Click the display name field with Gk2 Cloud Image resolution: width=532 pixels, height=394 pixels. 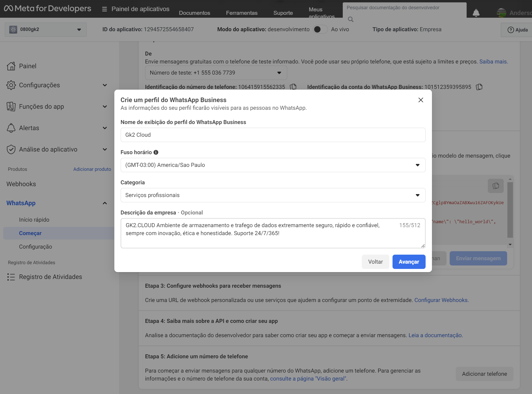pos(273,135)
